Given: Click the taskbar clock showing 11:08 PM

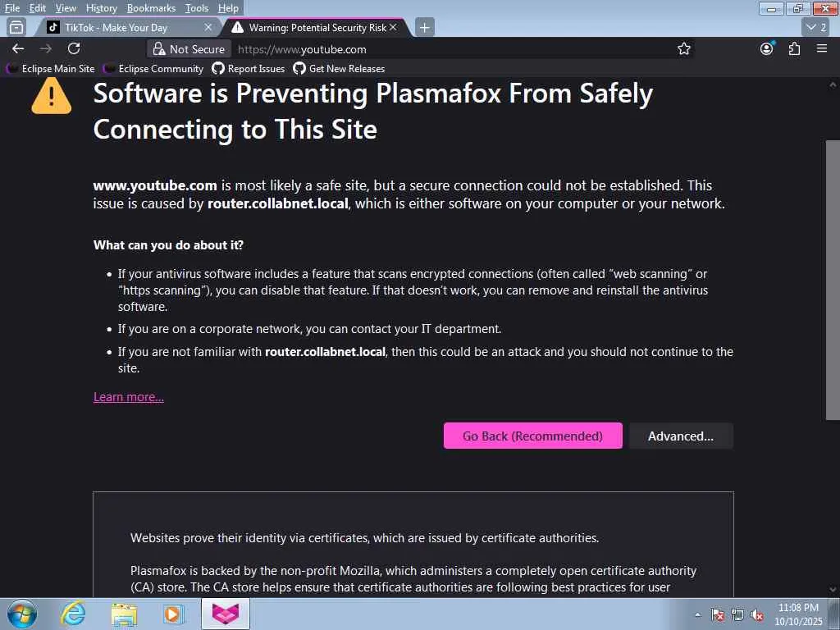Looking at the screenshot, I should tap(798, 614).
